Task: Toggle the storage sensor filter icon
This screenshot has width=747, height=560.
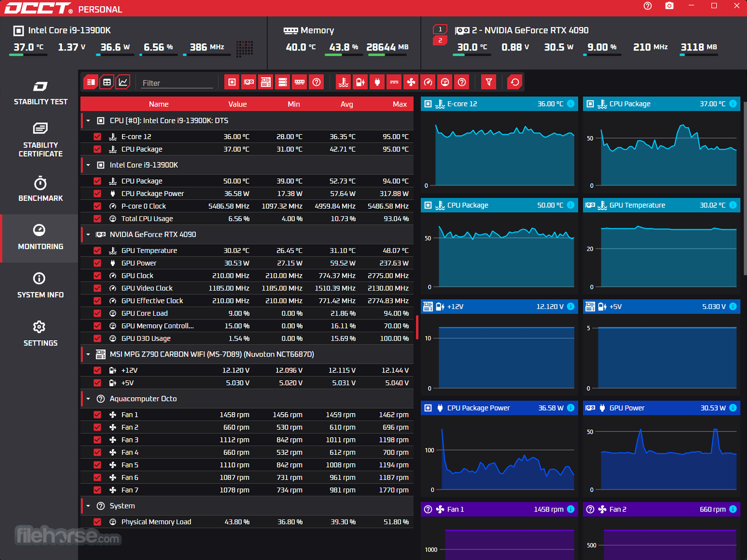Action: coord(282,82)
